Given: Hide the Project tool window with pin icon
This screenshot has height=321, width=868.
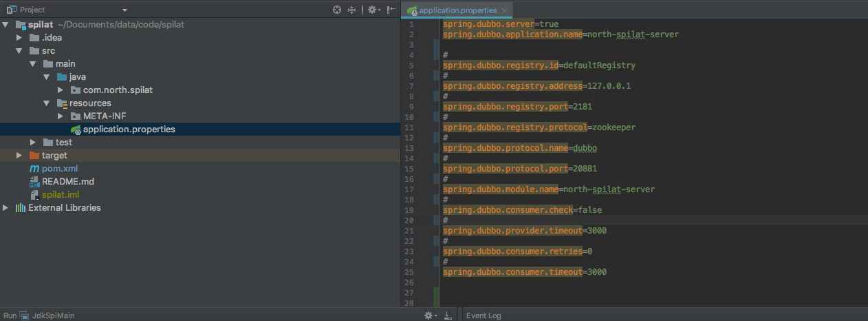Looking at the screenshot, I should click(391, 10).
